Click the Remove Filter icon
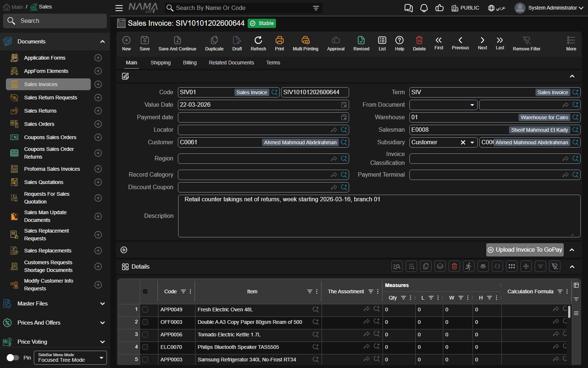Viewport: 588px width, 368px height. click(527, 40)
